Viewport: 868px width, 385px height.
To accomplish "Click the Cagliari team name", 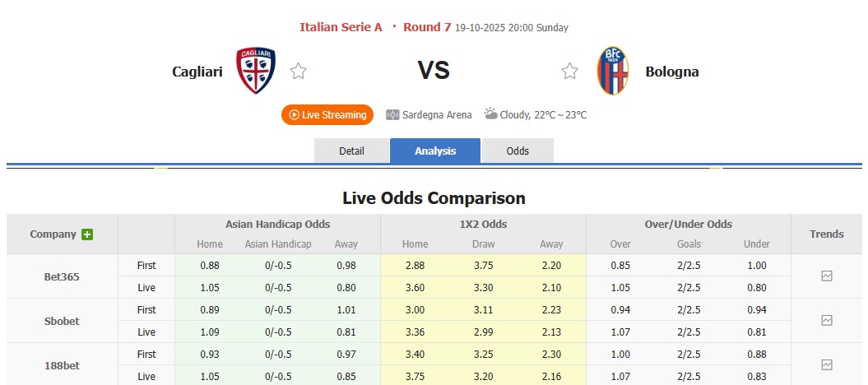I will pos(197,72).
